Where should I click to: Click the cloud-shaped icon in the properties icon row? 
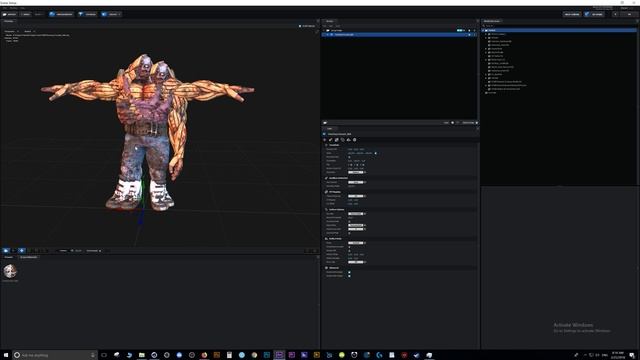click(x=349, y=140)
